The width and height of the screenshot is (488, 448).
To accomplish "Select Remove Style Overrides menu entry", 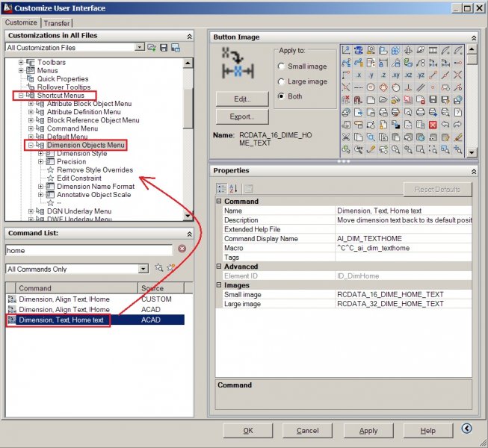I will [95, 170].
